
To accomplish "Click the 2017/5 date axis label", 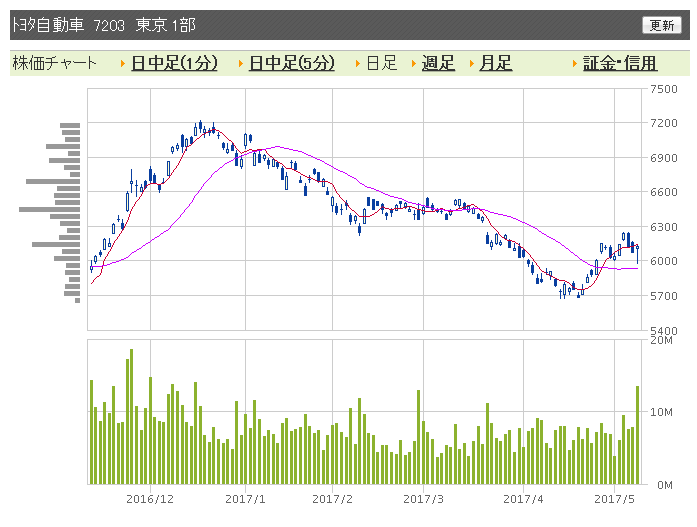I will 614,499.
